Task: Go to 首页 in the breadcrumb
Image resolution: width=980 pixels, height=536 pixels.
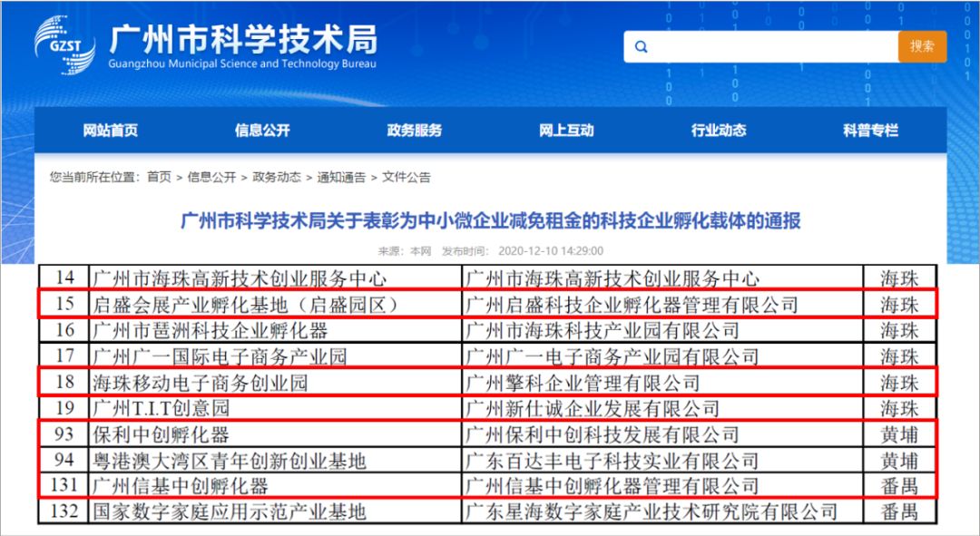Action: pos(159,178)
